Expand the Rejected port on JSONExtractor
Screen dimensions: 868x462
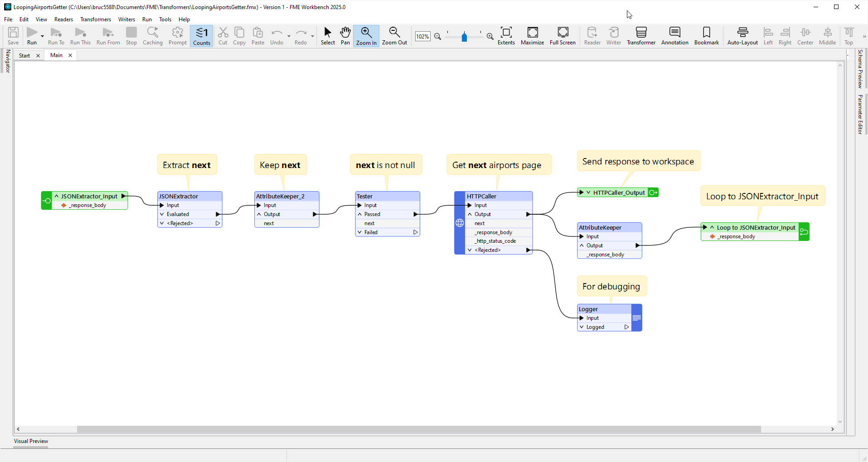tap(162, 223)
